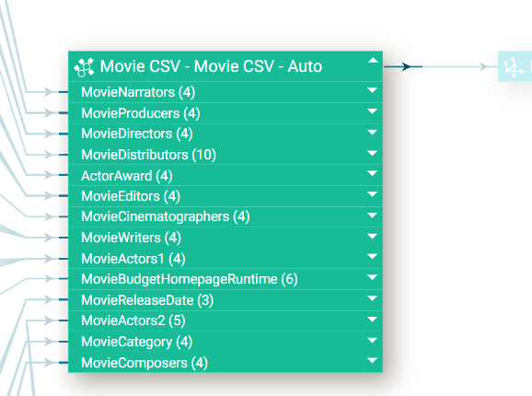Image resolution: width=532 pixels, height=396 pixels.
Task: Select the MovieActors1 (4) row label
Action: click(133, 259)
